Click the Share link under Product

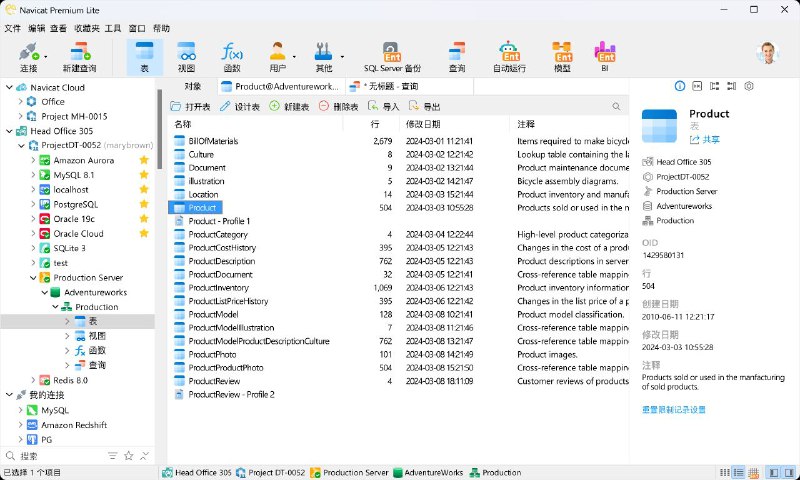pyautogui.click(x=705, y=139)
